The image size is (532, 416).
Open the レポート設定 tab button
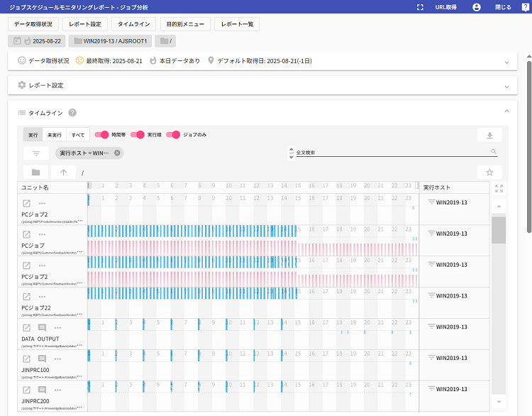click(85, 24)
